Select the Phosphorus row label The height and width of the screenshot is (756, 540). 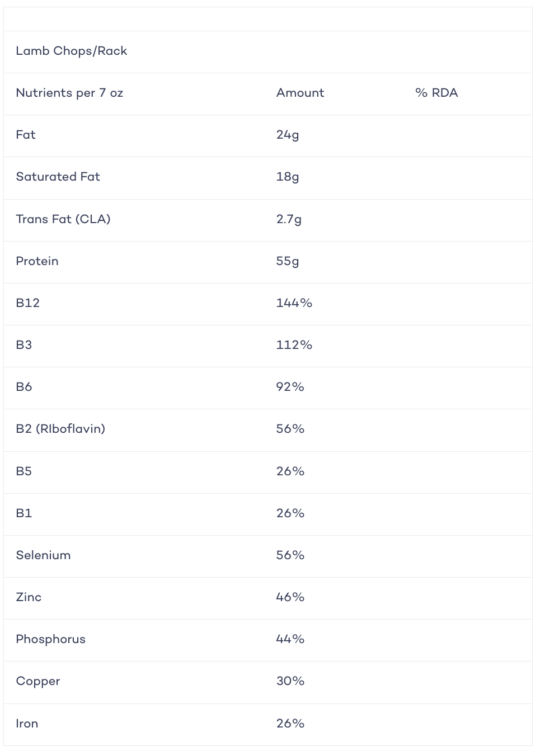tap(50, 639)
